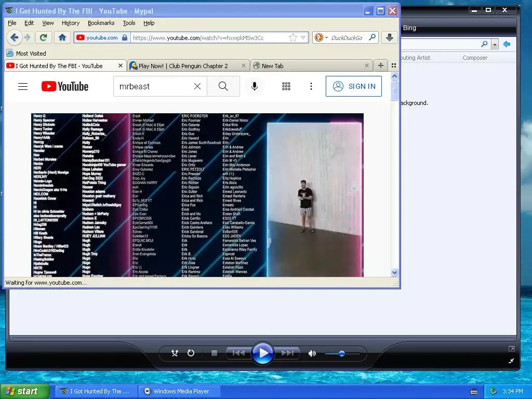Click the padlock site security icon
The image size is (532, 399).
point(125,37)
